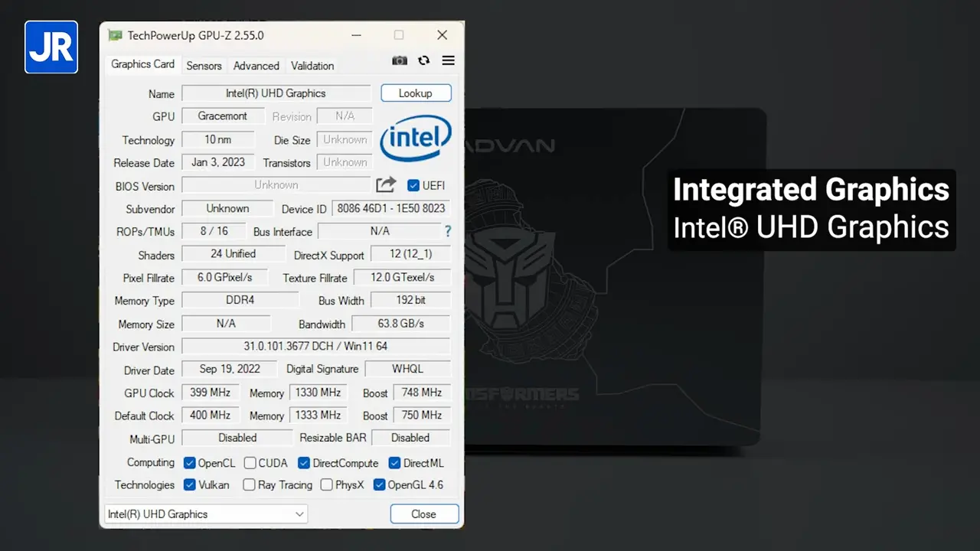This screenshot has height=551, width=980.
Task: Minimize the GPU-Z window
Action: 357,35
